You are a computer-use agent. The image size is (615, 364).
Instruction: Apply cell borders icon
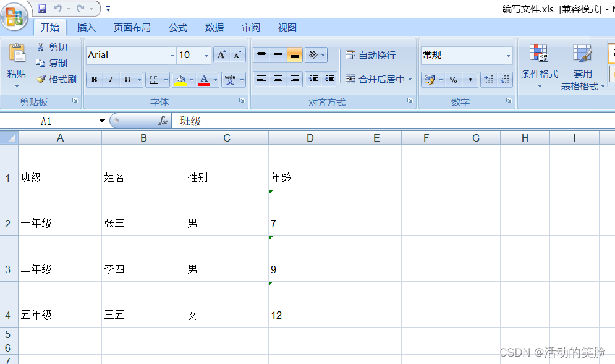155,80
